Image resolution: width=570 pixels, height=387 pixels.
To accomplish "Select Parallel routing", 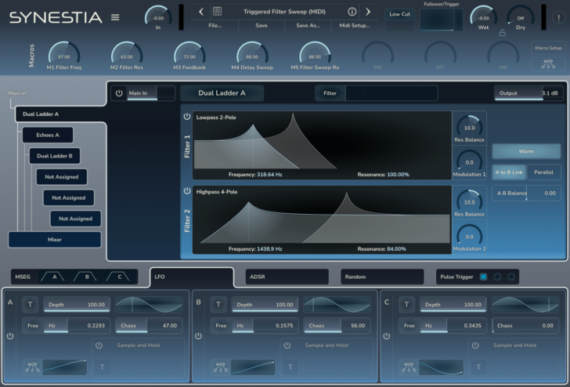I will tap(543, 172).
